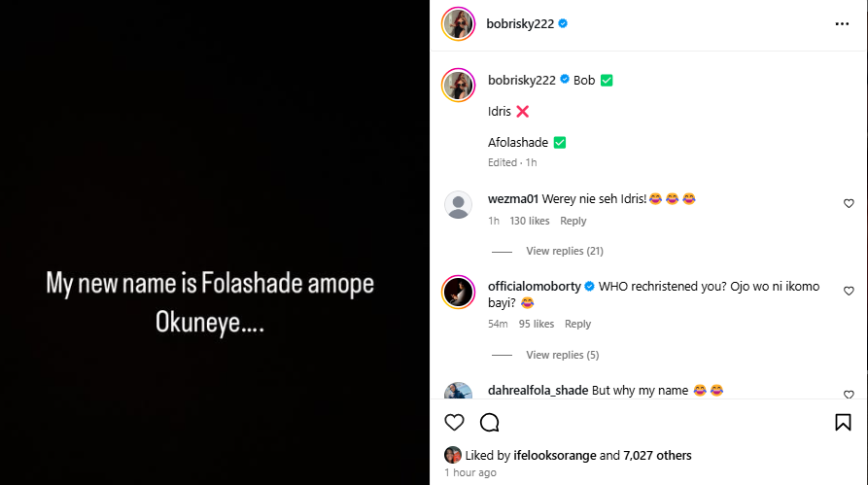Open bobrisky222 profile picture in header
The image size is (868, 485).
coord(458,23)
